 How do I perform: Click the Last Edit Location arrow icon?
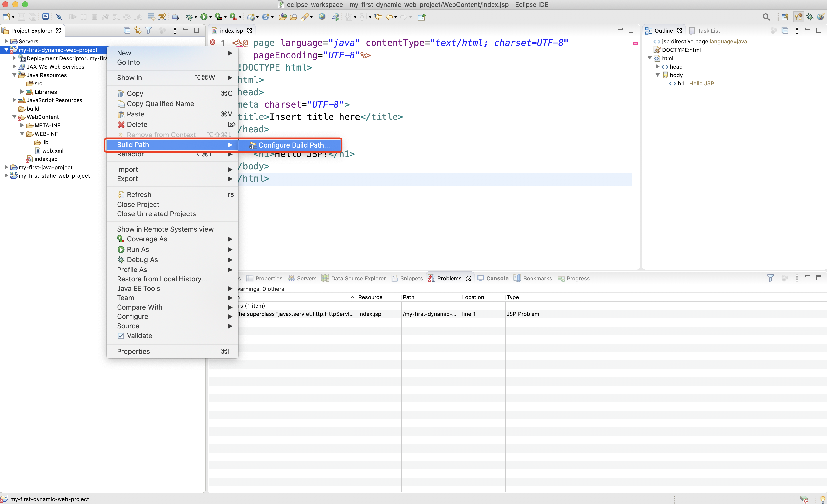tap(378, 17)
